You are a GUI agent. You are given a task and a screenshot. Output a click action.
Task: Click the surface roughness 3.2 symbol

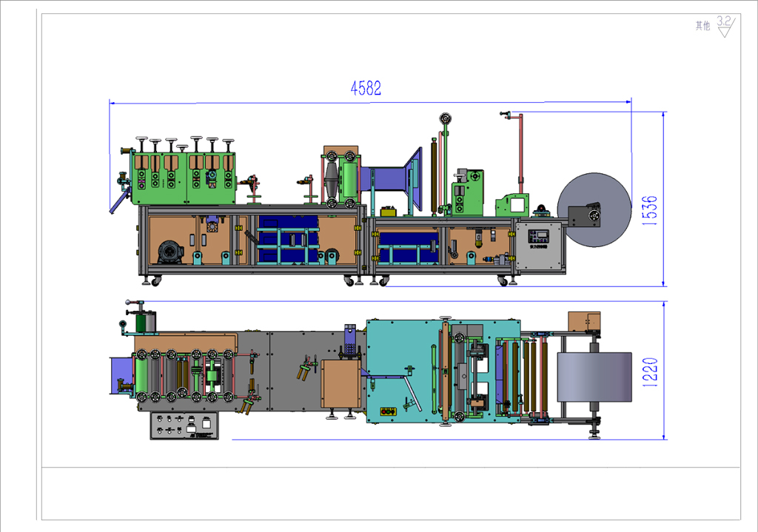point(725,27)
